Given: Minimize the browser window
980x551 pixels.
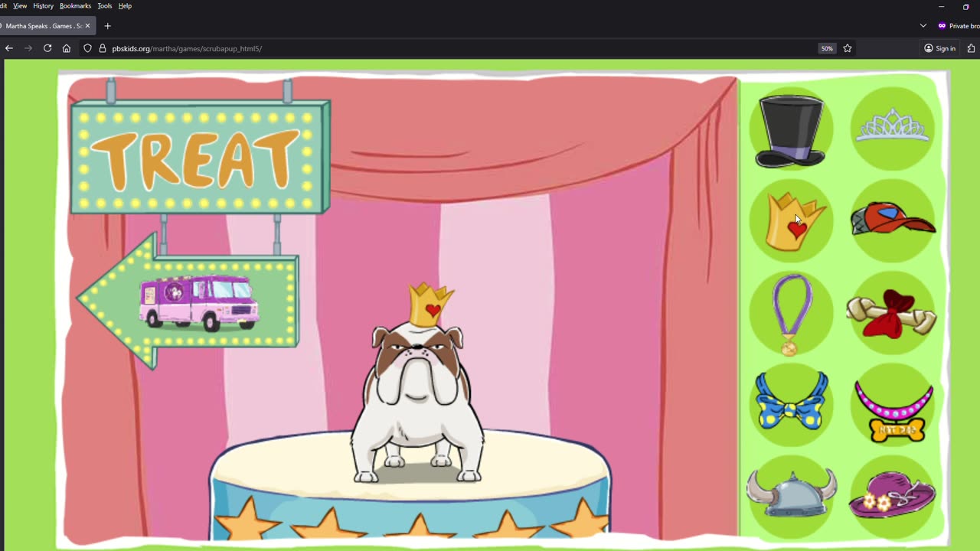Looking at the screenshot, I should coord(941,6).
